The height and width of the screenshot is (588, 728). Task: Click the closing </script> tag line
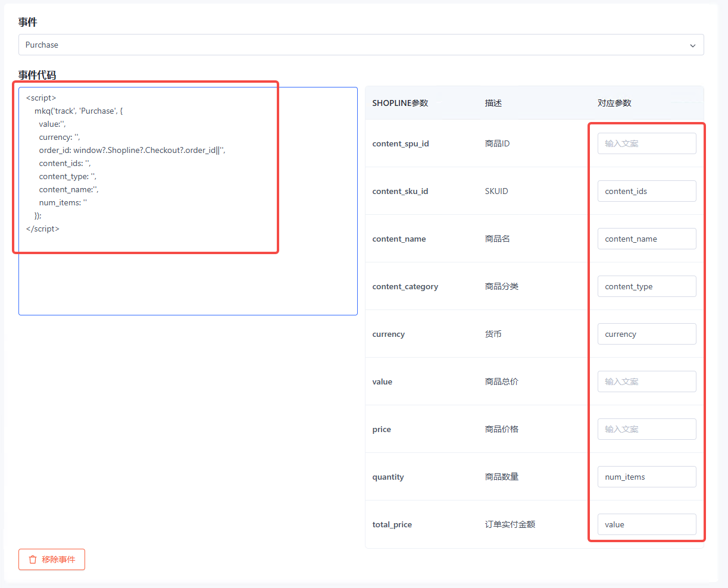click(x=43, y=229)
